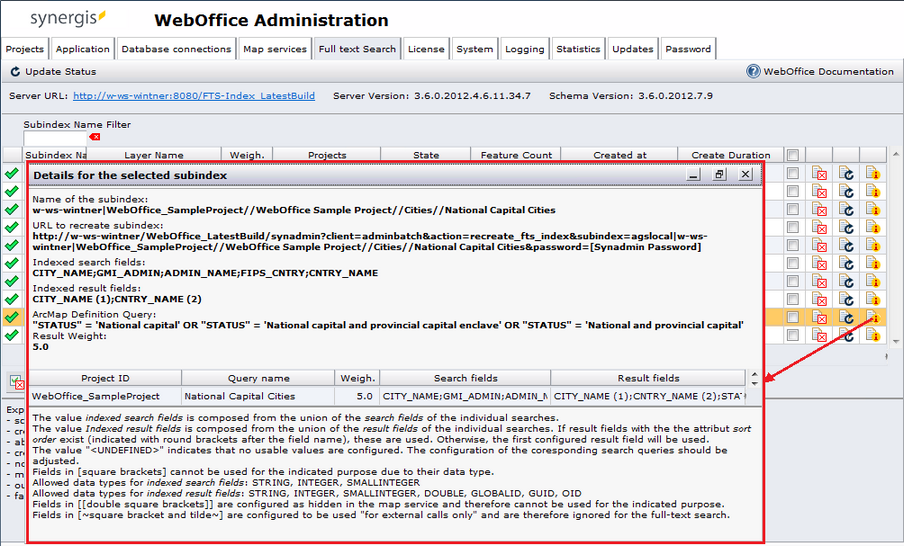Viewport: 904px width, 546px height.
Task: Open the Projects tab
Action: (x=25, y=49)
